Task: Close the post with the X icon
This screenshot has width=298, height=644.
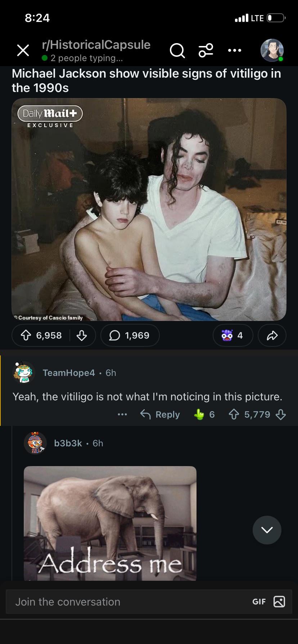Action: pyautogui.click(x=23, y=51)
